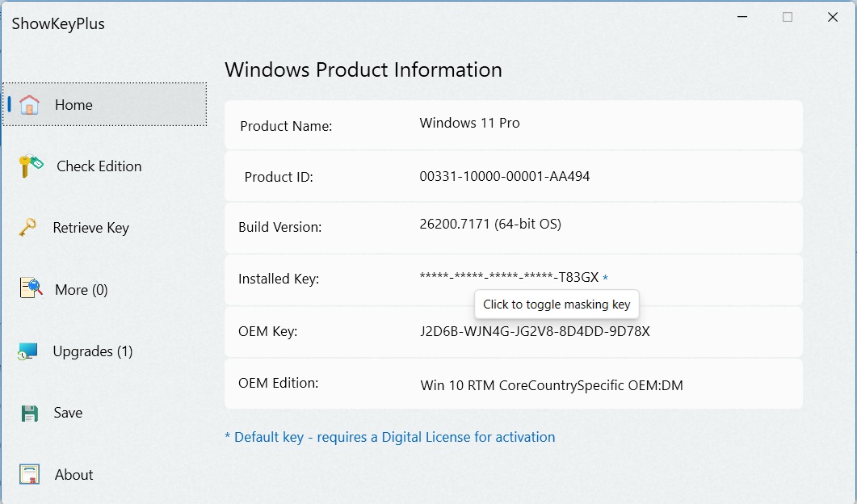Minimize the ShowKeyPlus window
Viewport: 857px width, 504px height.
click(x=742, y=17)
